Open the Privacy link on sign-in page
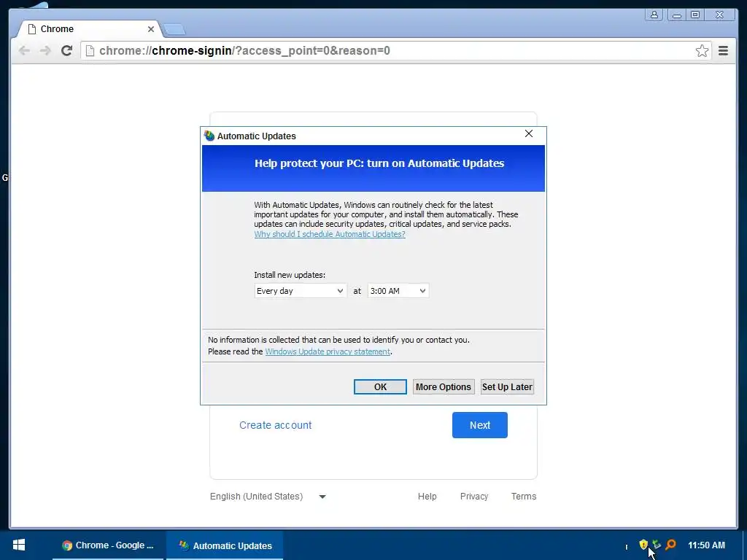Viewport: 747px width, 560px height. click(474, 496)
